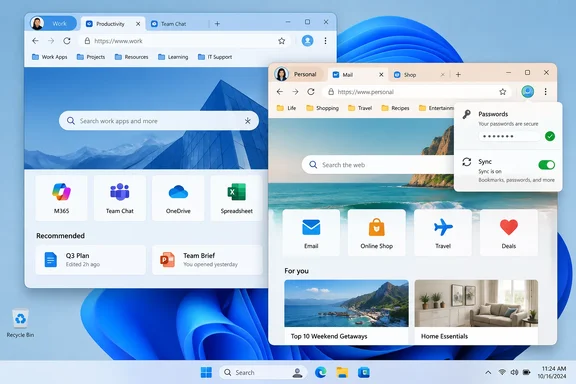The height and width of the screenshot is (384, 576).
Task: Open the Learning bookmark folder
Action: 173,57
